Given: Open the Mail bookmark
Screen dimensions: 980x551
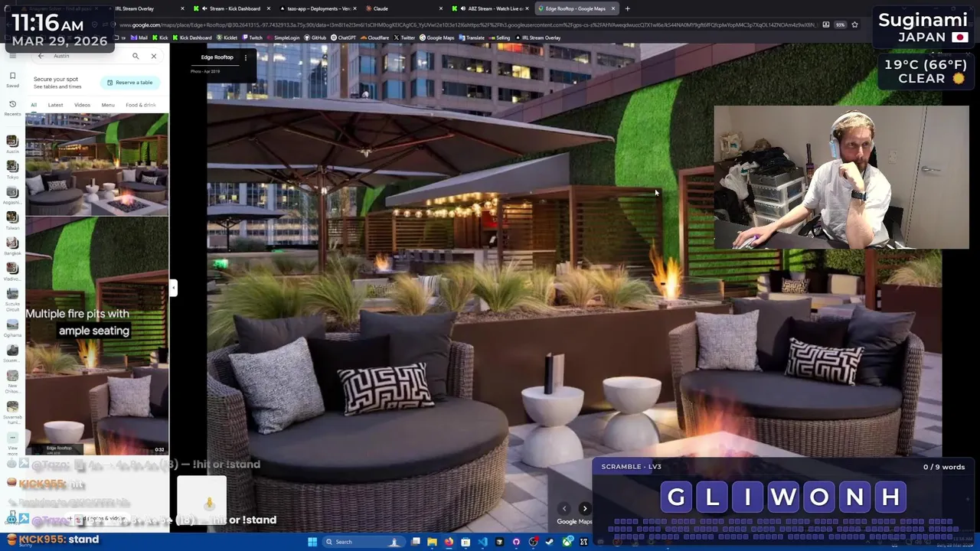Looking at the screenshot, I should 139,37.
